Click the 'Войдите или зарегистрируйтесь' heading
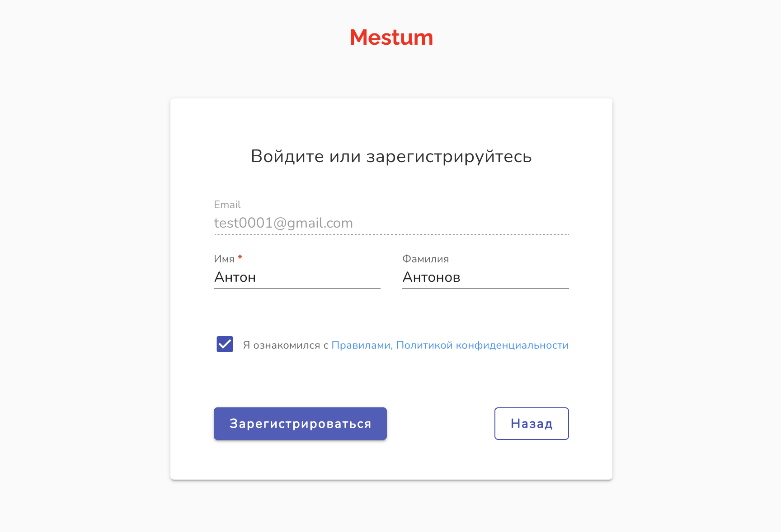 [391, 156]
